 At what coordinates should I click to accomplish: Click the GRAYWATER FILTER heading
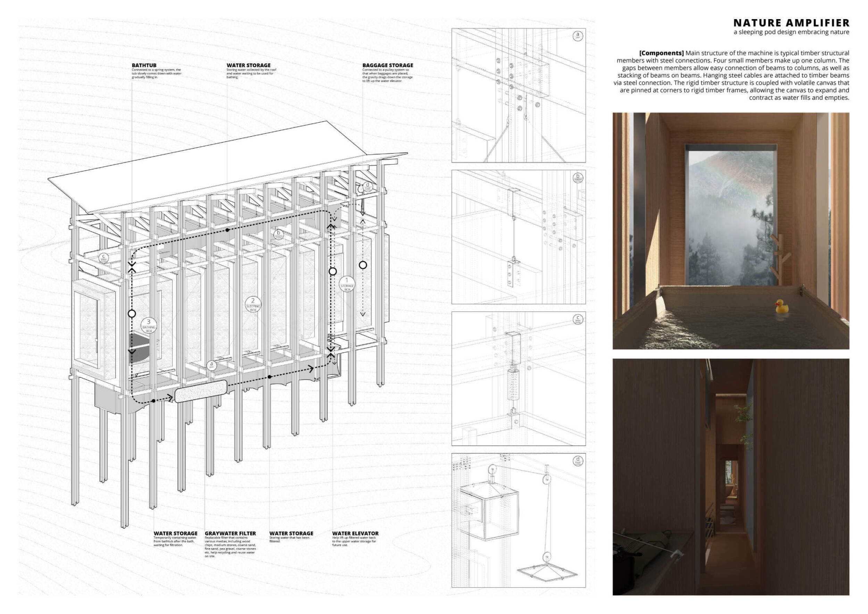click(x=230, y=533)
